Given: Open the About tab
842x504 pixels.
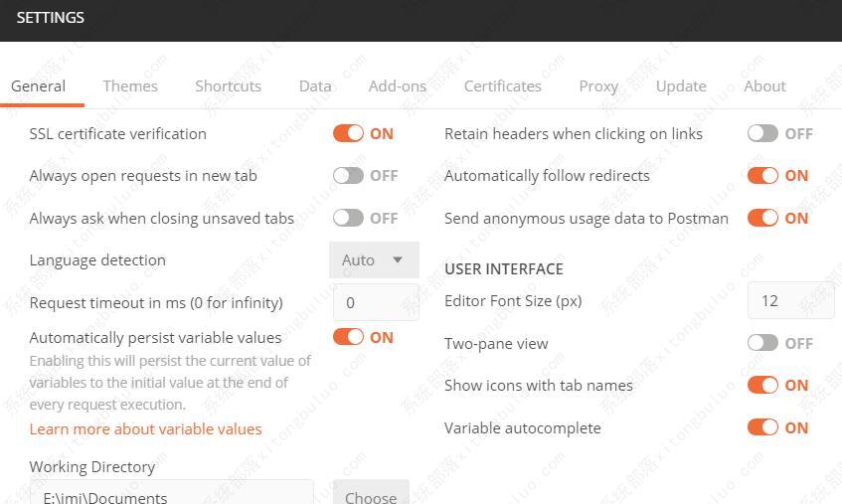Looking at the screenshot, I should [764, 85].
